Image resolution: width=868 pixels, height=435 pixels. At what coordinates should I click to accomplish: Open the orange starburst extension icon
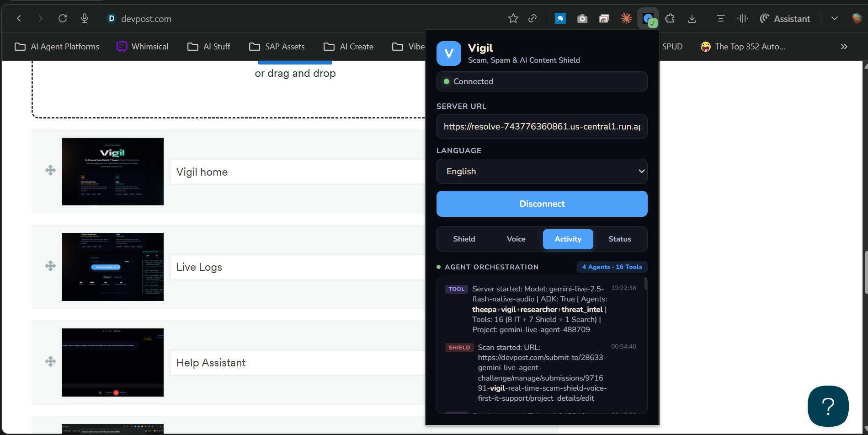tap(626, 18)
